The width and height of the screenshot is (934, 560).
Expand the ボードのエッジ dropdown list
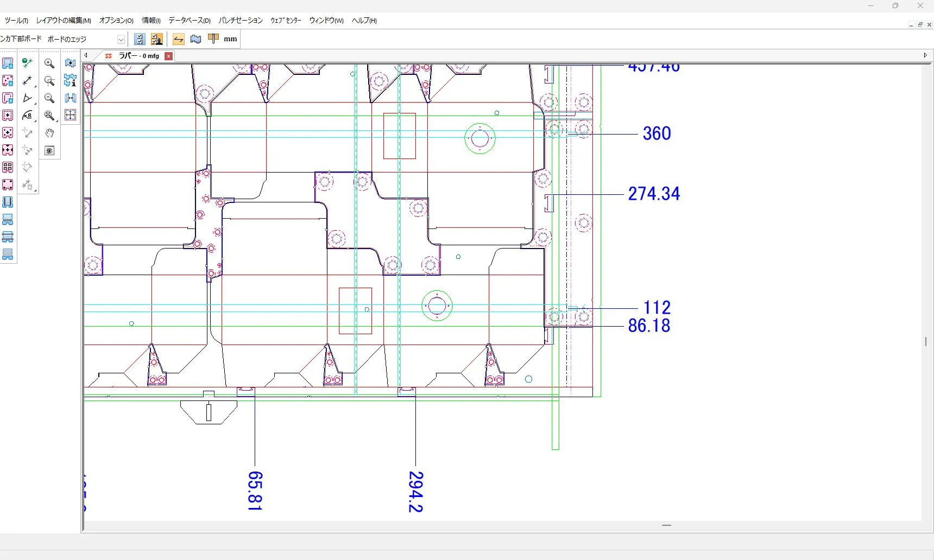pyautogui.click(x=121, y=39)
